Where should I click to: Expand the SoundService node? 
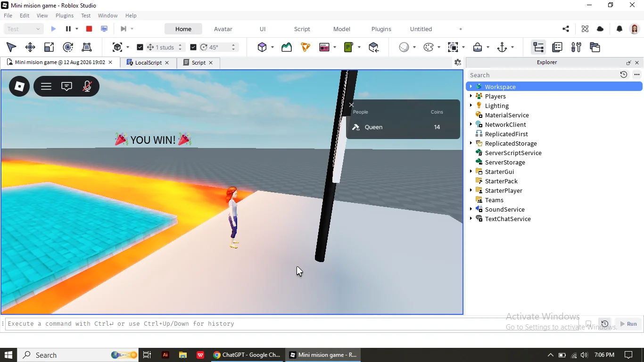(471, 209)
